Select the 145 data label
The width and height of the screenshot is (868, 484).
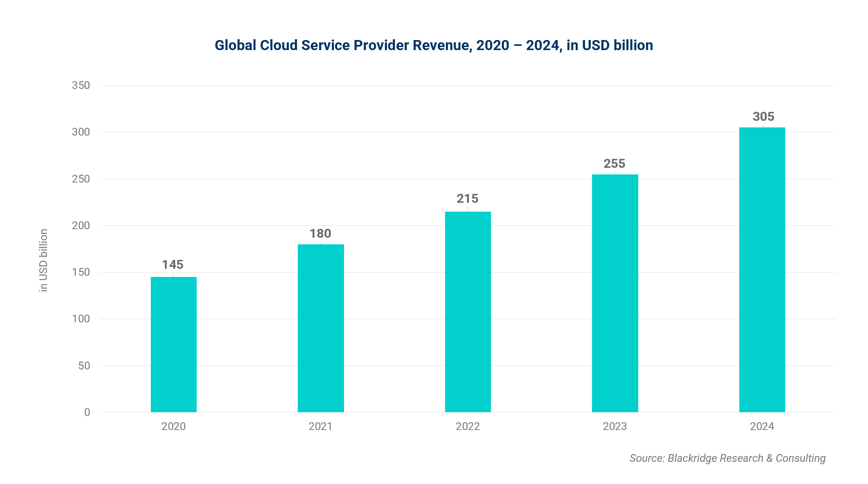pos(173,265)
